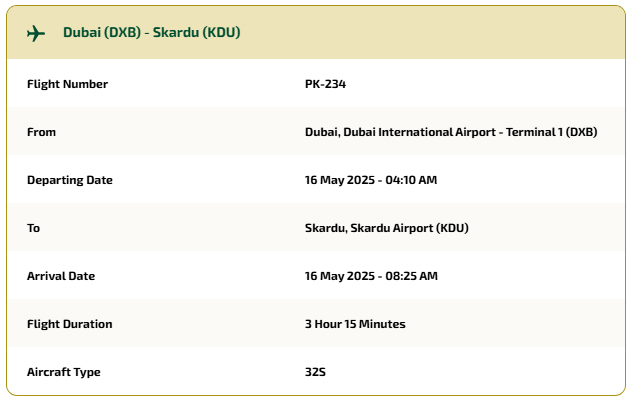Select arrival time 16 May 2025 - 08:25 AM
The height and width of the screenshot is (401, 632).
(371, 276)
